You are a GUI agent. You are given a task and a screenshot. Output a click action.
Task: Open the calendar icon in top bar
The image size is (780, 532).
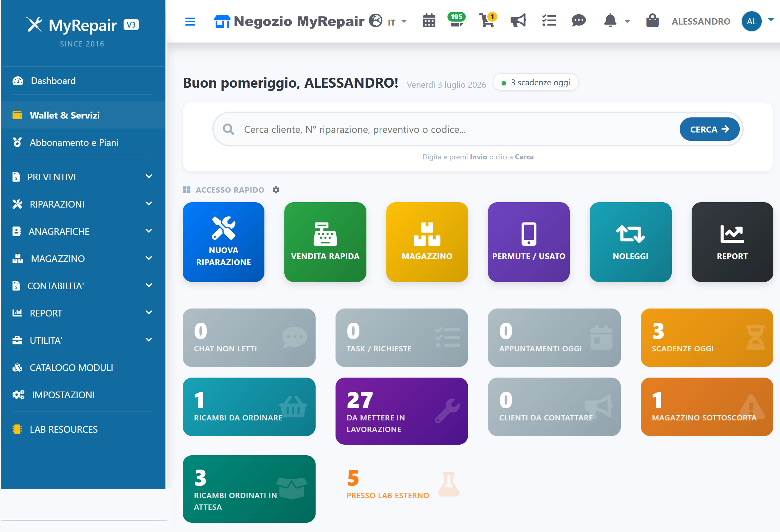tap(429, 21)
